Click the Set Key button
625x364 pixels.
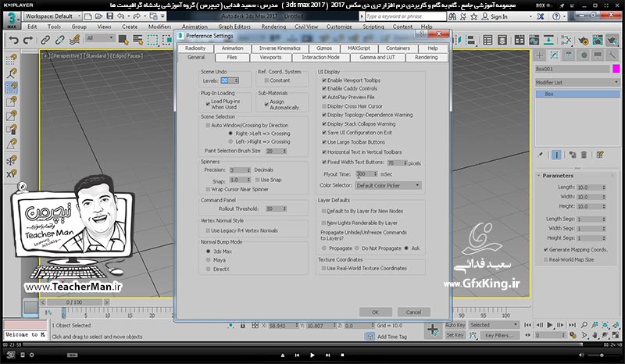click(455, 335)
